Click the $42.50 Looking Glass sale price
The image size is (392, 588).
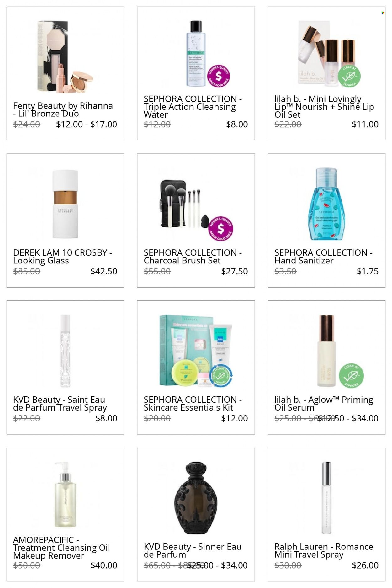[x=104, y=271]
